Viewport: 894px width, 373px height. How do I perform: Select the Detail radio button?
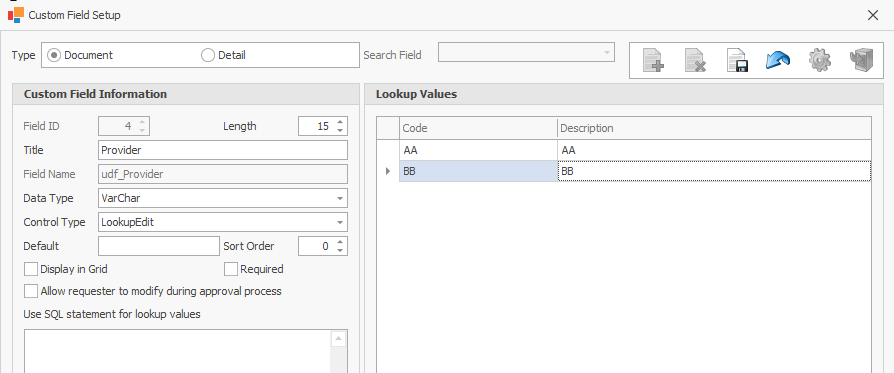tap(208, 55)
